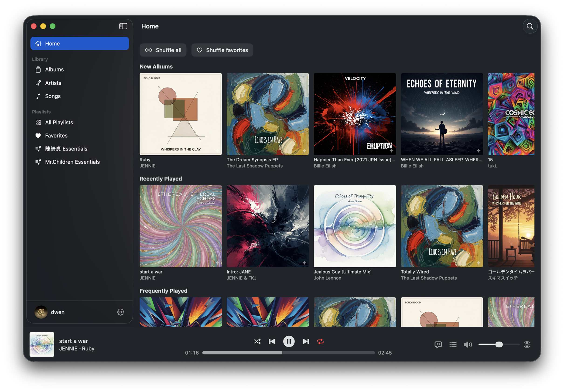The width and height of the screenshot is (564, 392).
Task: Disable the red repeat toggle
Action: [320, 341]
